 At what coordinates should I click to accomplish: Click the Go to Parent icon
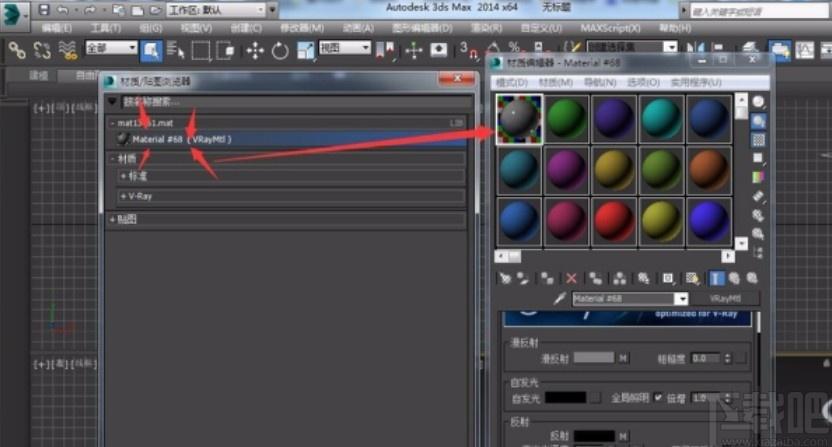tap(734, 278)
